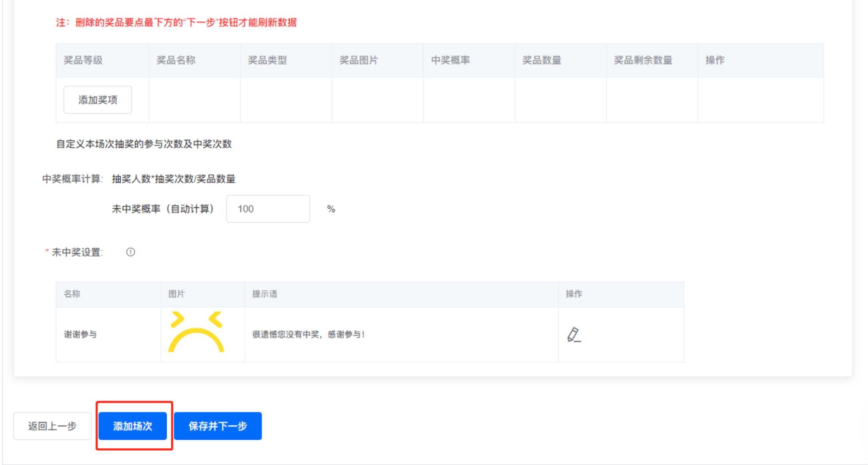Viewport: 868px width, 465px height.
Task: Click the 奖品类型 column header
Action: tap(267, 60)
